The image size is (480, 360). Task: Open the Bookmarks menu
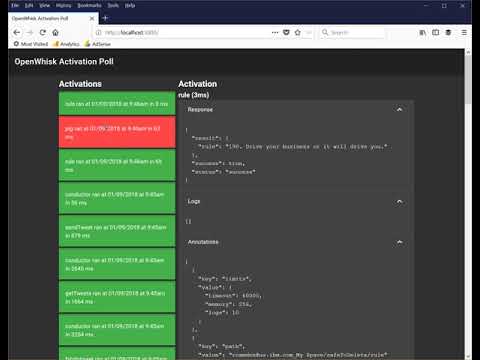[x=89, y=5]
